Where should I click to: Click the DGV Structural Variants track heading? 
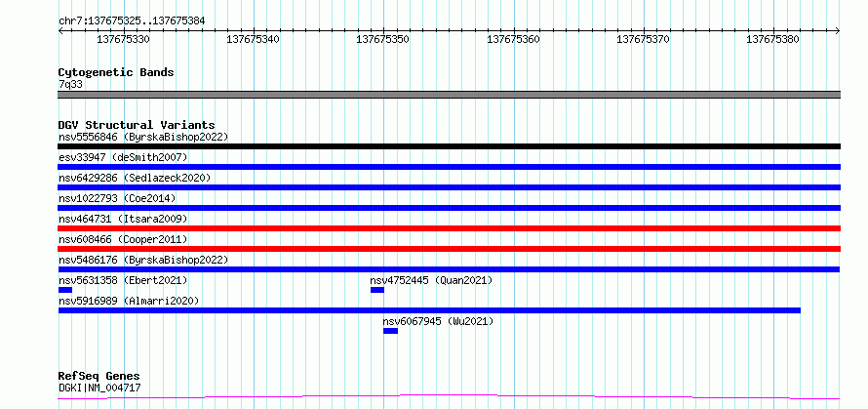(137, 125)
